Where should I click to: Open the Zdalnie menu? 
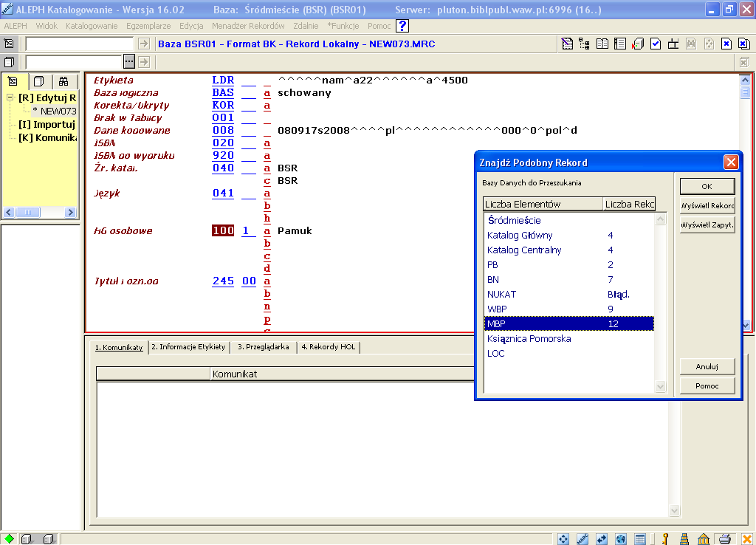click(306, 26)
